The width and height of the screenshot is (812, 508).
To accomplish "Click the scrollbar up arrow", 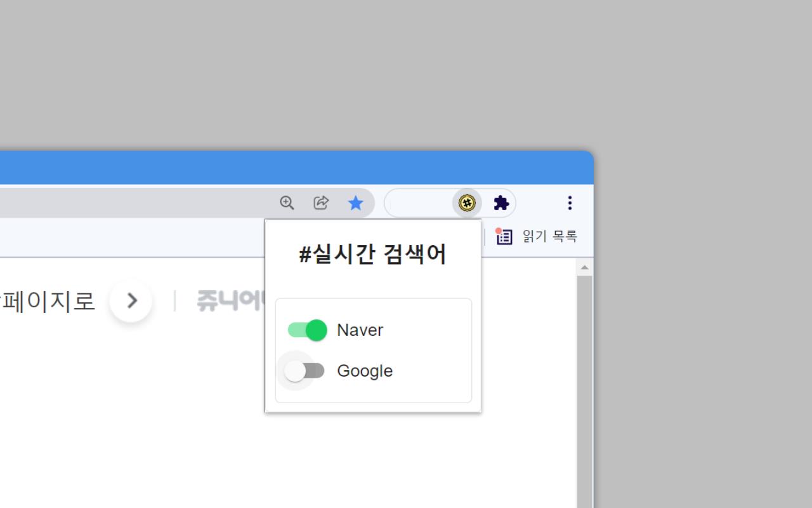I will coord(584,266).
